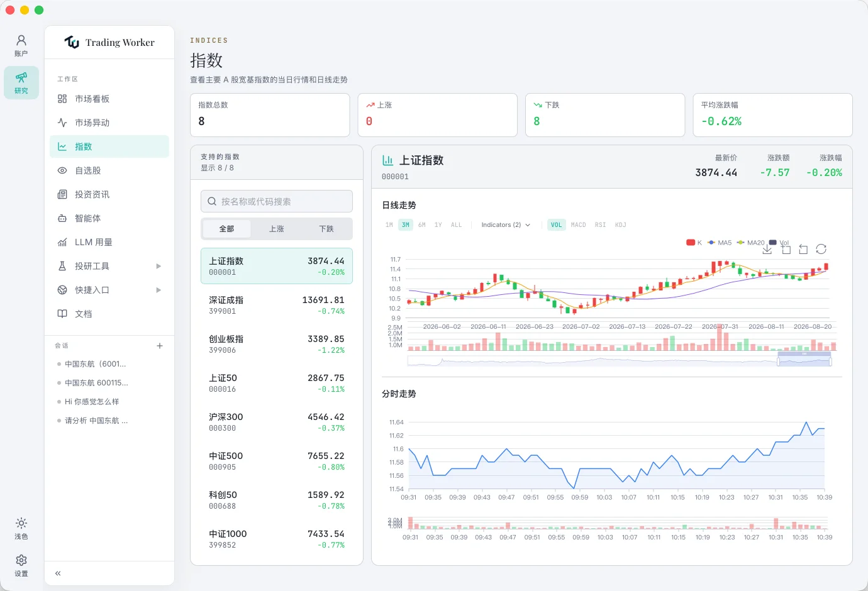Select the 全部 filter tab
Image resolution: width=868 pixels, height=591 pixels.
pyautogui.click(x=226, y=229)
